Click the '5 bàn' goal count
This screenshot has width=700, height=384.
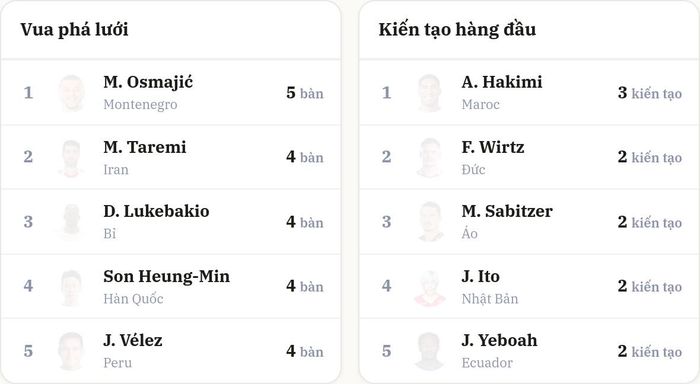pos(305,93)
